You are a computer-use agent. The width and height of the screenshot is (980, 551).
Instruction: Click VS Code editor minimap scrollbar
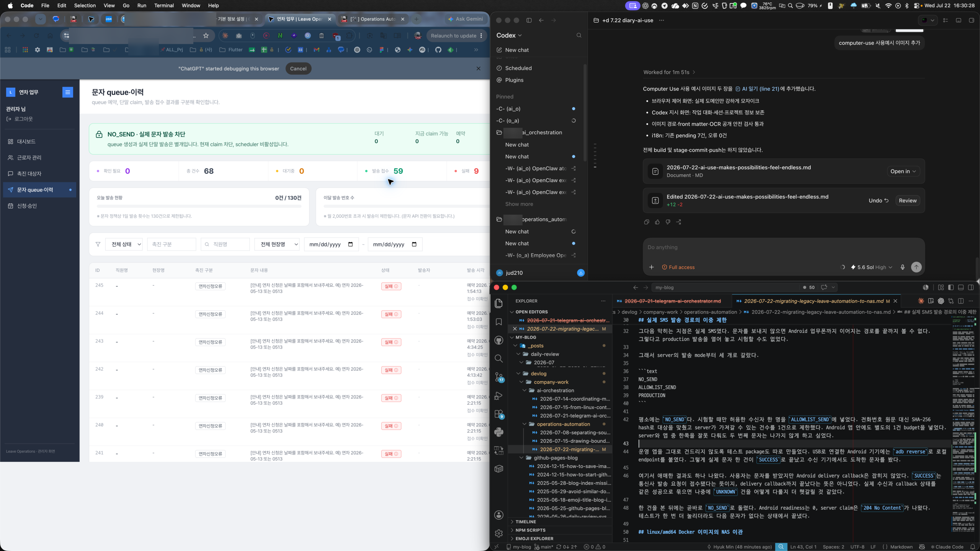(964, 421)
